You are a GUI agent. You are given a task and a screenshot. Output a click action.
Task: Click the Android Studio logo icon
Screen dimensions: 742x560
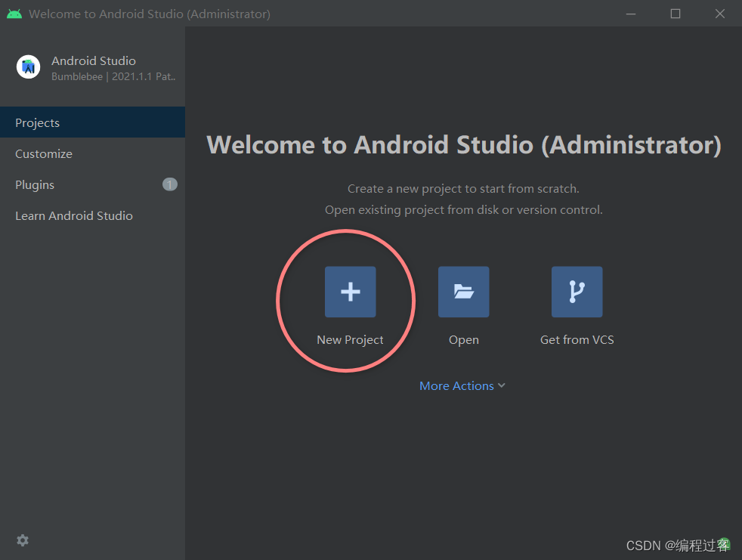click(29, 67)
